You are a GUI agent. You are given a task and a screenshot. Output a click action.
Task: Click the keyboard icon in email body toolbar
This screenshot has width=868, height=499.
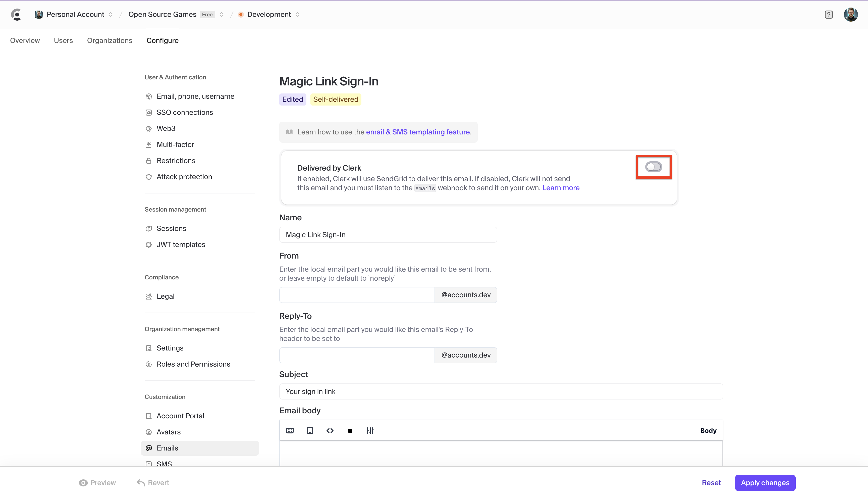click(x=290, y=430)
